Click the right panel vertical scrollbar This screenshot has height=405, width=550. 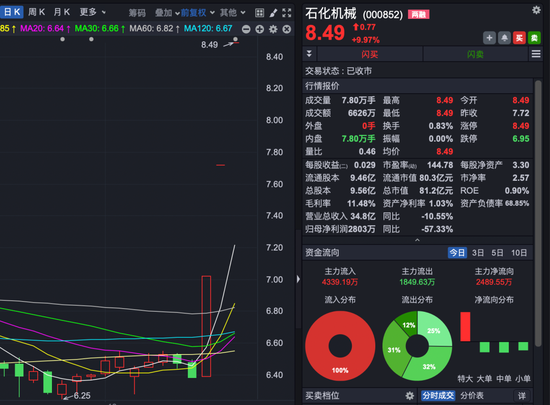coord(538,214)
